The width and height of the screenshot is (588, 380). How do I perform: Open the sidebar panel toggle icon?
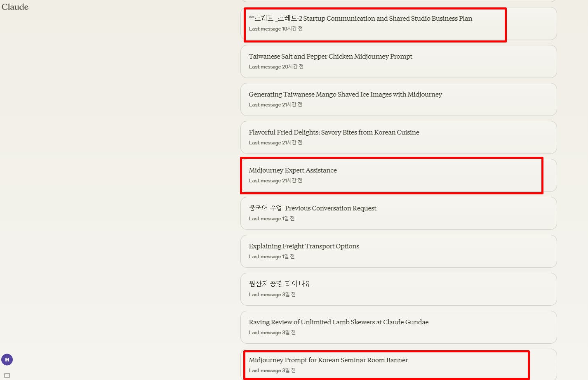coord(7,375)
